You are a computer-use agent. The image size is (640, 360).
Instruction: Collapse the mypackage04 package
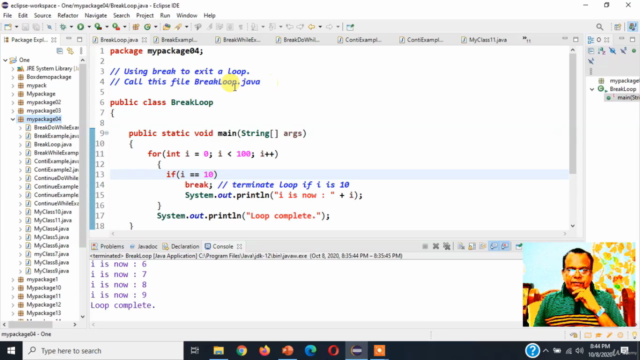click(x=13, y=119)
